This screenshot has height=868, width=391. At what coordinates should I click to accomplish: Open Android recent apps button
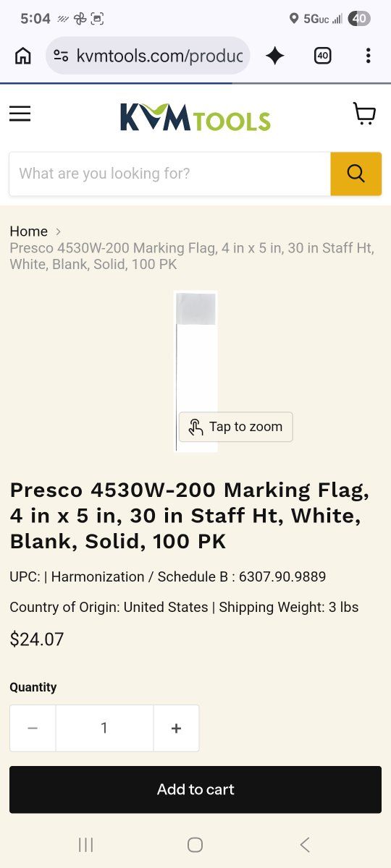[85, 844]
